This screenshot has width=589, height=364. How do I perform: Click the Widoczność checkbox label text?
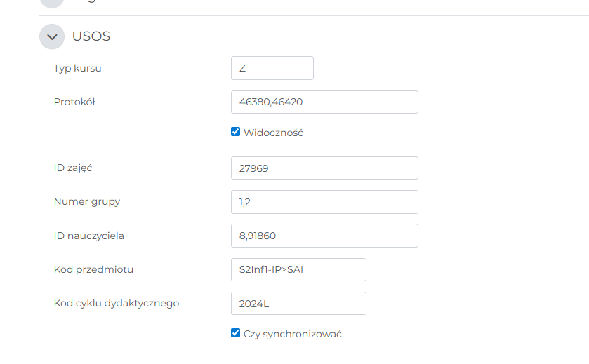tap(273, 133)
